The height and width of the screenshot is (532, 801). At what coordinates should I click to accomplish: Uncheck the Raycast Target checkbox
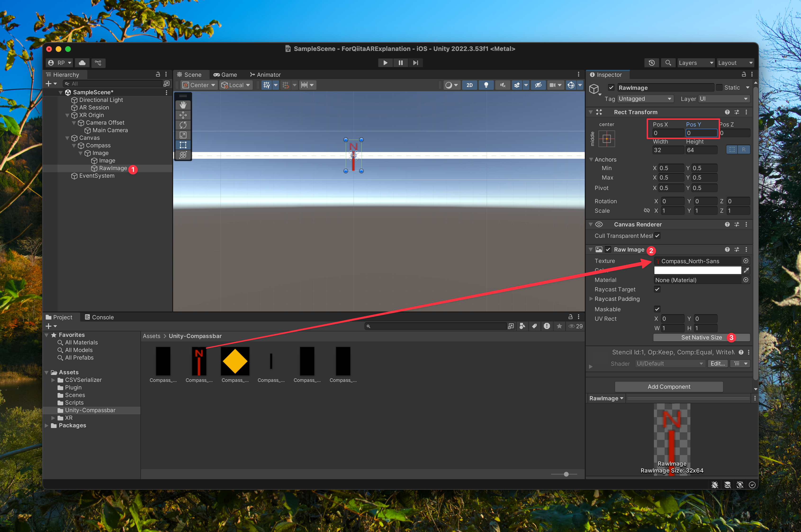(657, 289)
